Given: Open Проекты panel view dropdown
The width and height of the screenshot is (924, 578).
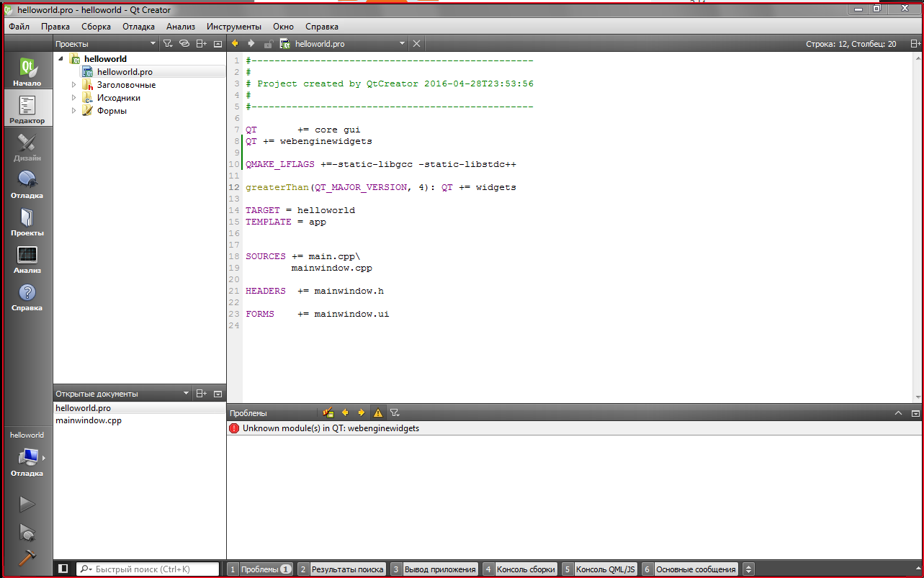Looking at the screenshot, I should pos(153,44).
